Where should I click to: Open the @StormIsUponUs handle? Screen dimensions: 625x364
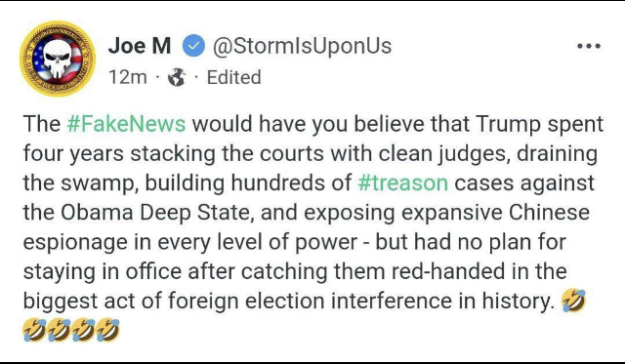tap(303, 46)
